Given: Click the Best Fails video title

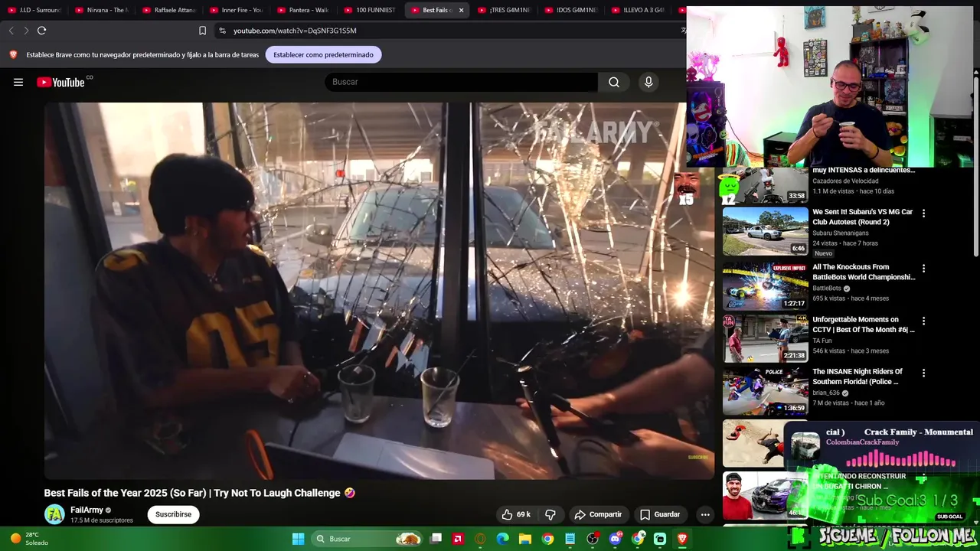Looking at the screenshot, I should [199, 493].
